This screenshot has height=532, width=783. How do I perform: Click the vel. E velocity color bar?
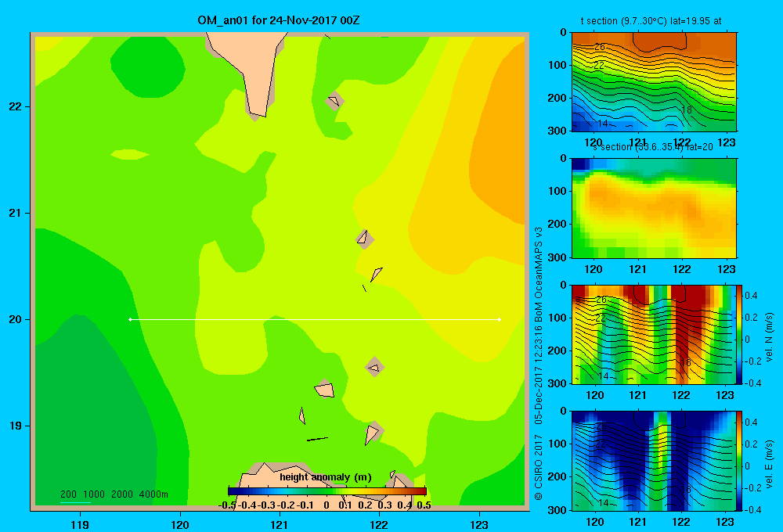[x=739, y=461]
